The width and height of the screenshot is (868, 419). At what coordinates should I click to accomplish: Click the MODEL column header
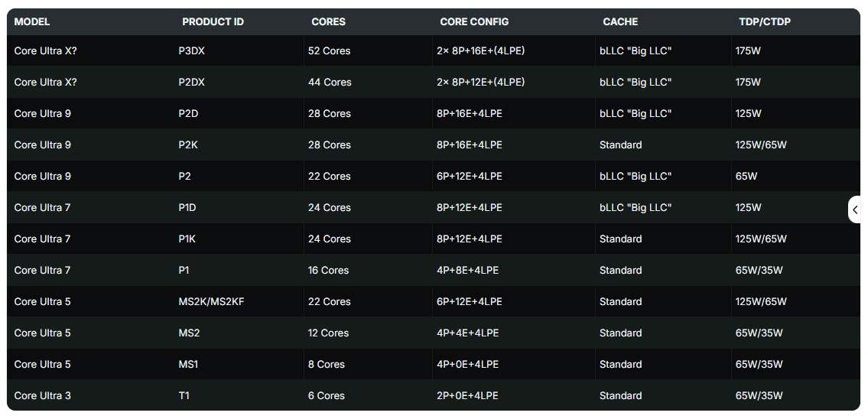[x=32, y=21]
